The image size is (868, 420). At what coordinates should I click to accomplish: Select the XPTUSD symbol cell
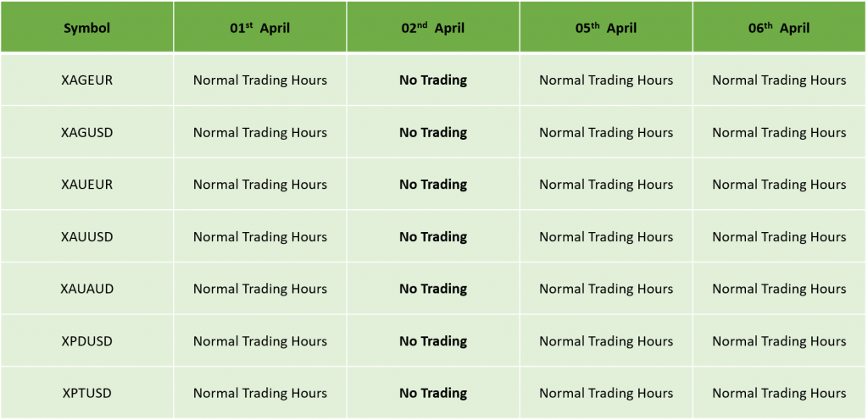[87, 393]
